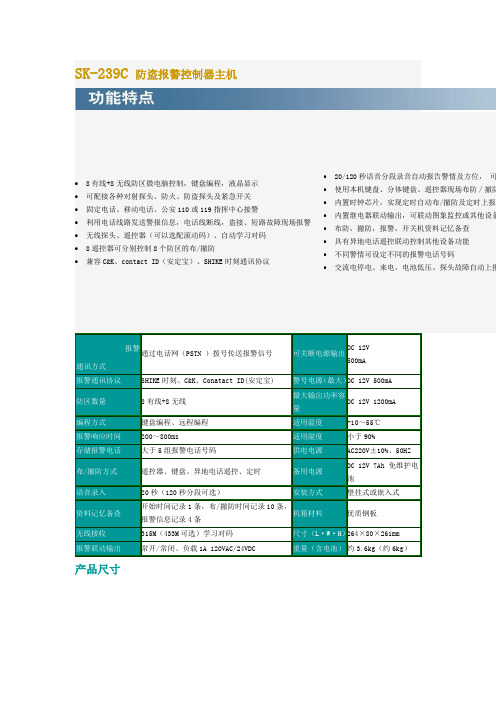Click table header cell '报警通讯方式'

point(108,354)
